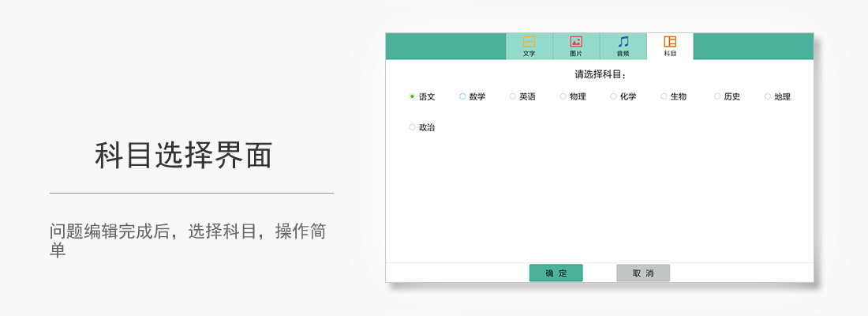Click the 请选择科目 prompt text

(x=600, y=74)
